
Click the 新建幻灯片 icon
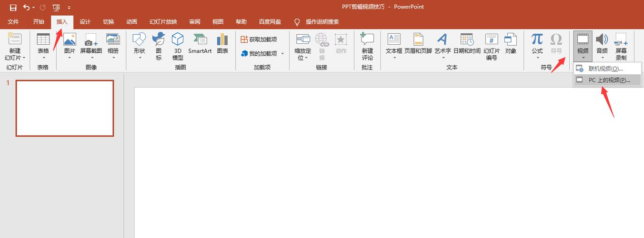pos(15,39)
